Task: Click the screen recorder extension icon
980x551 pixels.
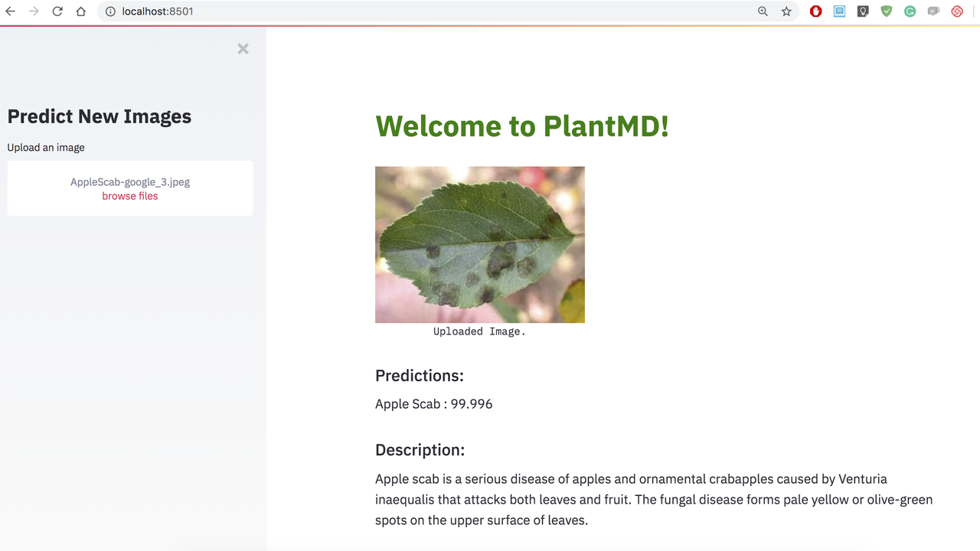Action: (x=933, y=11)
